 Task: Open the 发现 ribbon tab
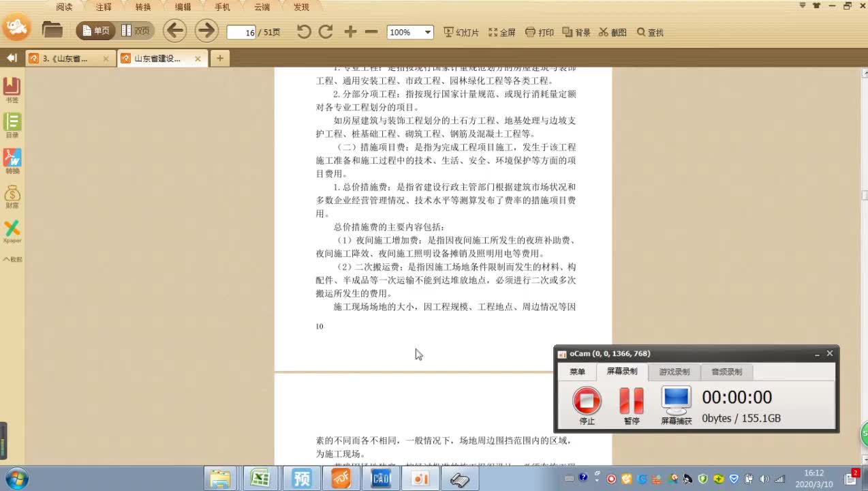tap(301, 7)
